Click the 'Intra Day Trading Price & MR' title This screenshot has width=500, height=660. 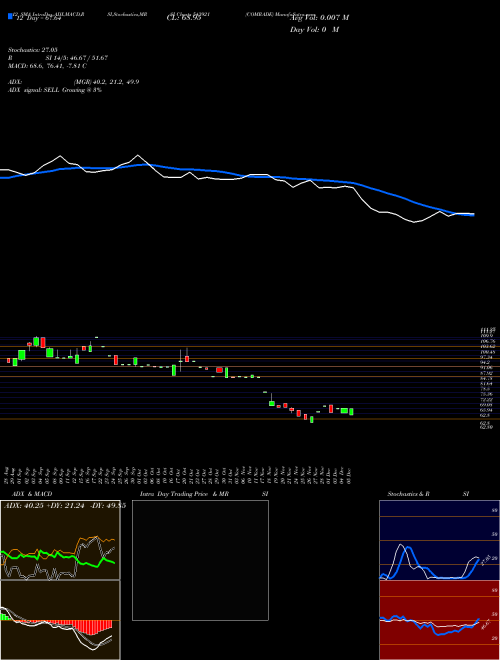click(x=184, y=494)
